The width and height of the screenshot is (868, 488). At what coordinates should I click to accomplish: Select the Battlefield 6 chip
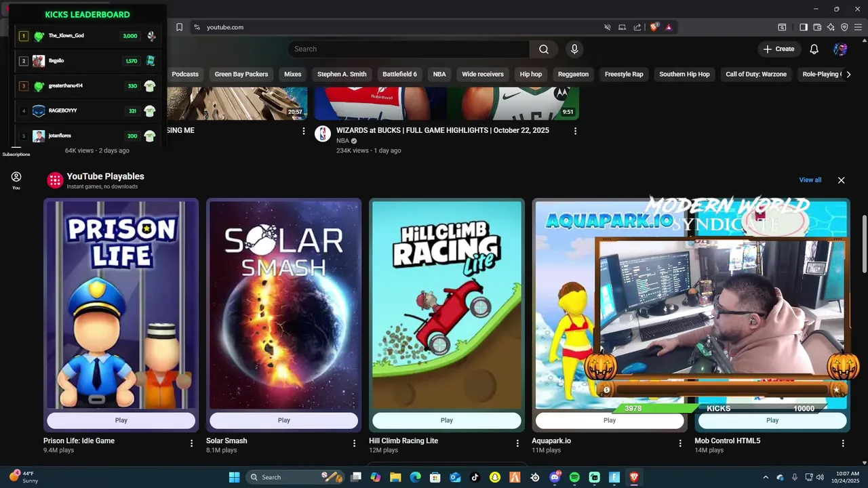[399, 75]
